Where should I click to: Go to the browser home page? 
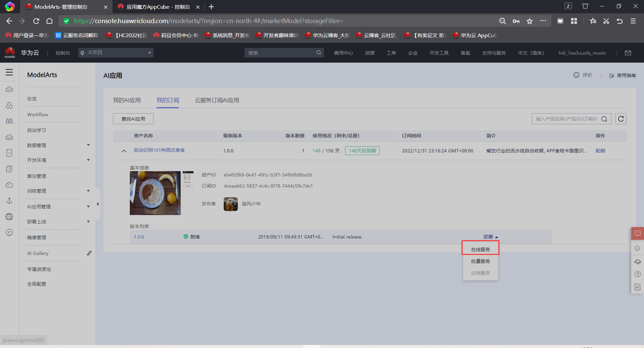pos(50,21)
